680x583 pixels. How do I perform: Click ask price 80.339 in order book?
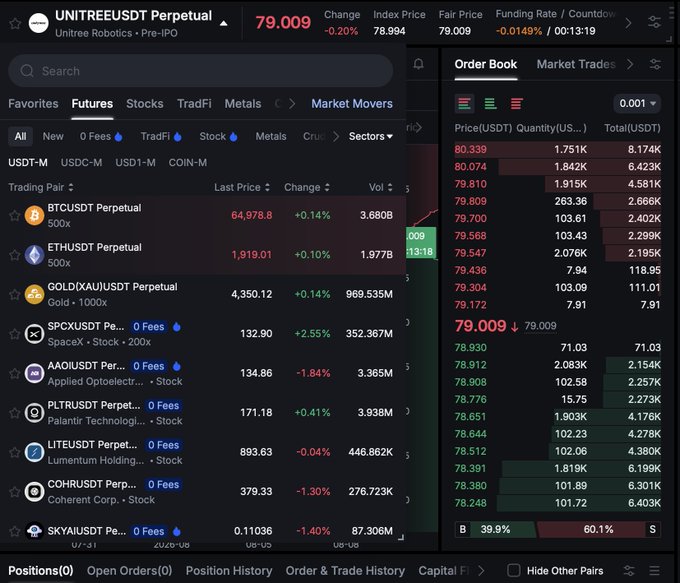[471, 150]
